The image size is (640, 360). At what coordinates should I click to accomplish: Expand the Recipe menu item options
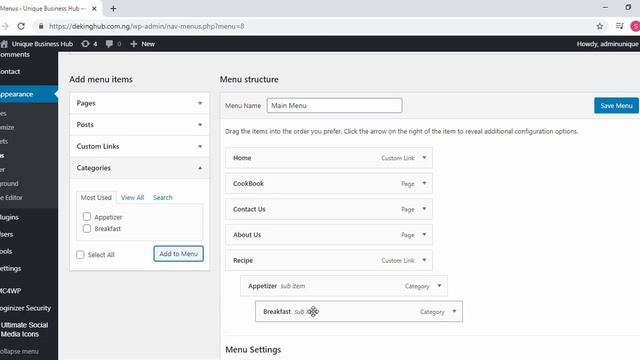(424, 260)
